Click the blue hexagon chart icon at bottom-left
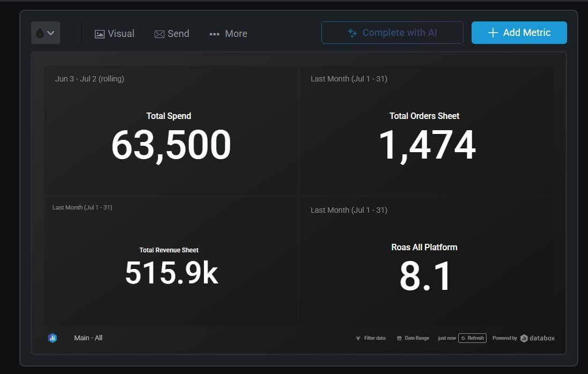The image size is (588, 374). tap(52, 338)
